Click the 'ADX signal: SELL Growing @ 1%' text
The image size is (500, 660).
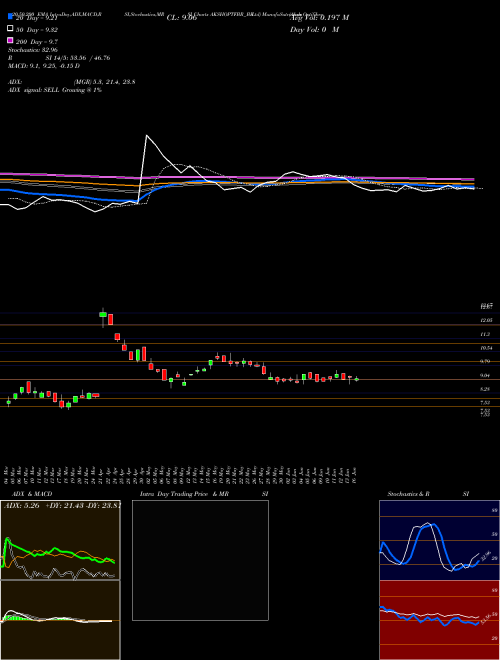click(x=55, y=90)
